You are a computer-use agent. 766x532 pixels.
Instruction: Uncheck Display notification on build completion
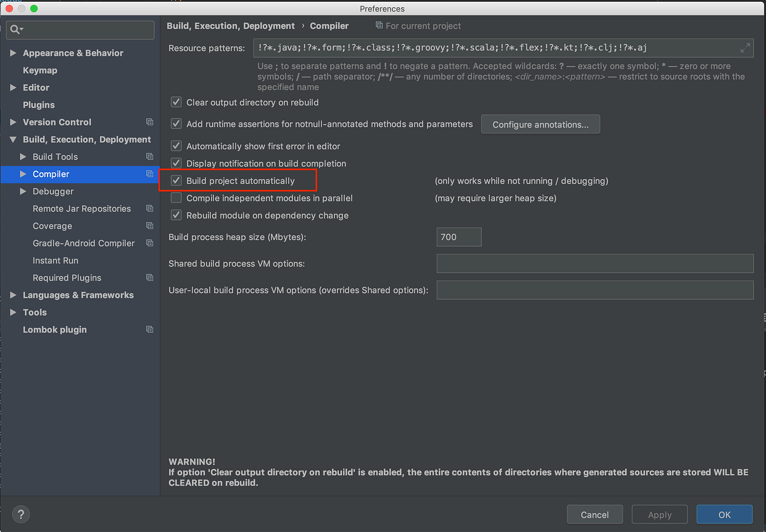coord(176,163)
